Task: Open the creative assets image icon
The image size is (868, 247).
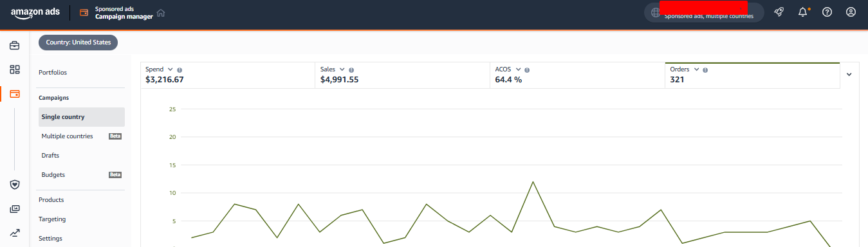Action: [14, 209]
